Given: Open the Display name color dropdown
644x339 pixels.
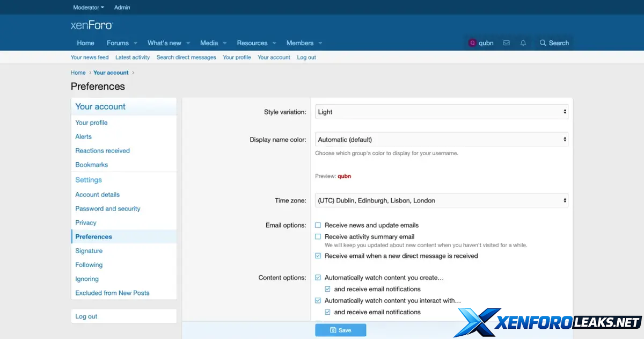Looking at the screenshot, I should [441, 140].
